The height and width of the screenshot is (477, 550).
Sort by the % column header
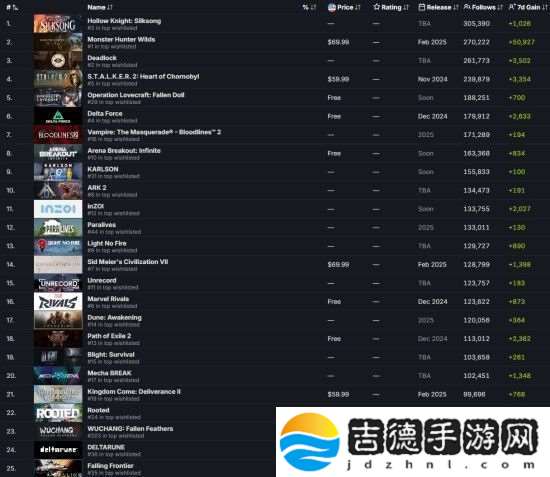coord(309,7)
